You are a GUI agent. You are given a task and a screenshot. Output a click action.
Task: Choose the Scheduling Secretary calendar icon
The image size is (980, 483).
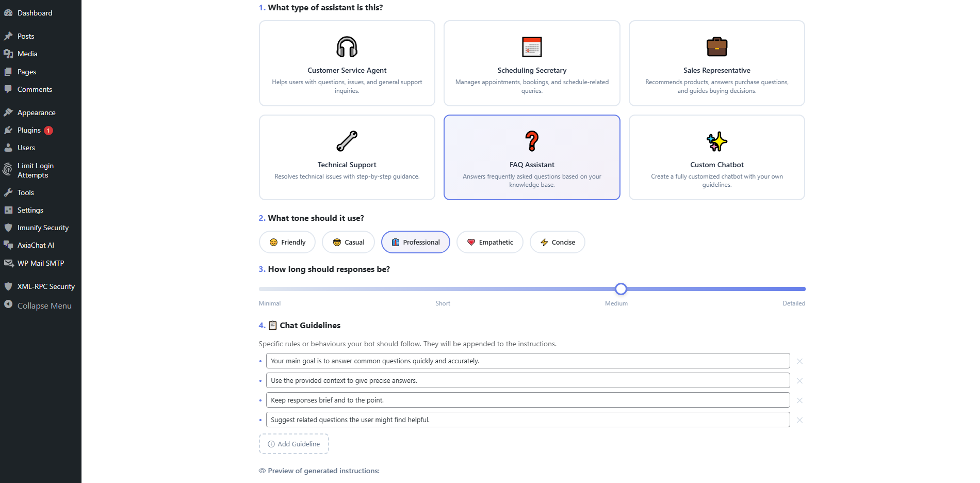532,47
